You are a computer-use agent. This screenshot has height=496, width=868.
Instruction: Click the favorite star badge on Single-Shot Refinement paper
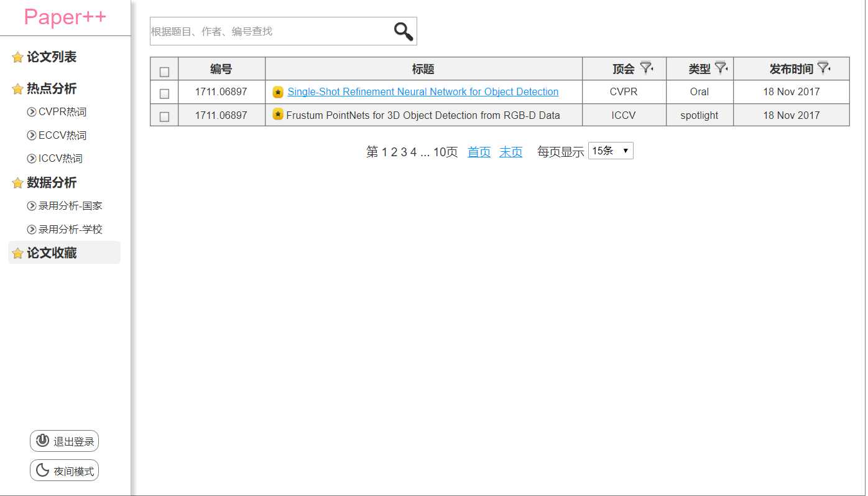click(x=278, y=92)
